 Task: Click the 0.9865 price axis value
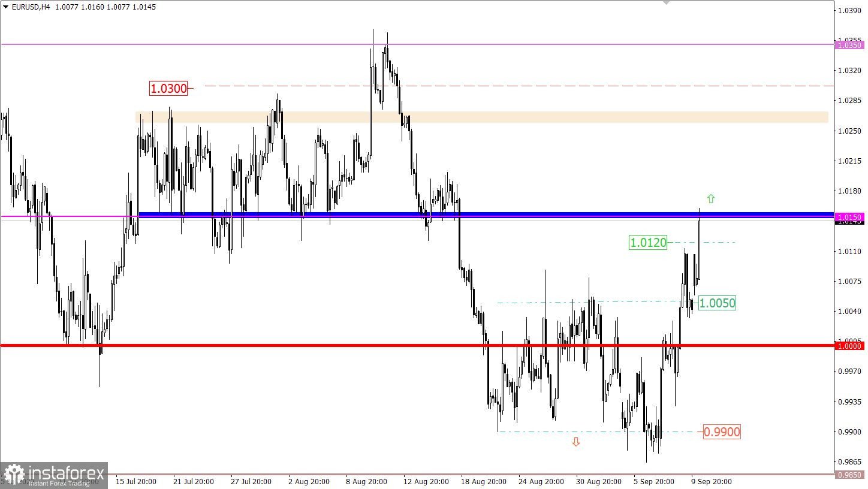click(x=850, y=462)
